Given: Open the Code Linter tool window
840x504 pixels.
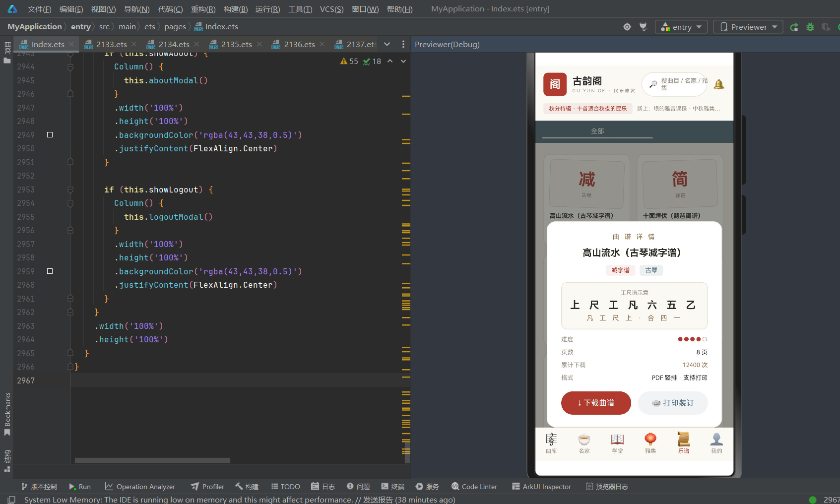Looking at the screenshot, I should [474, 487].
